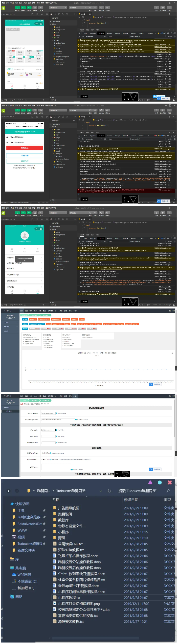Click the profile avatar on the teal header

(x=24, y=235)
